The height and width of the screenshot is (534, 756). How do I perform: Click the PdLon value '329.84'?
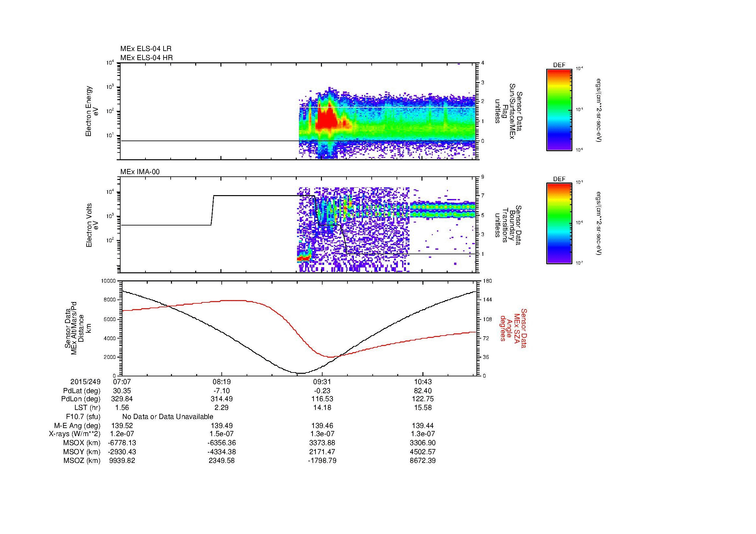click(x=122, y=399)
